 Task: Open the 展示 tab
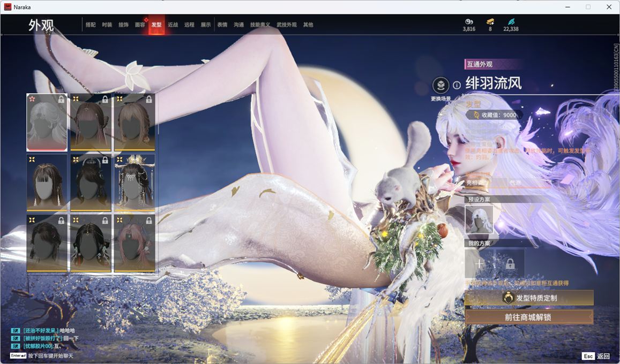point(206,25)
